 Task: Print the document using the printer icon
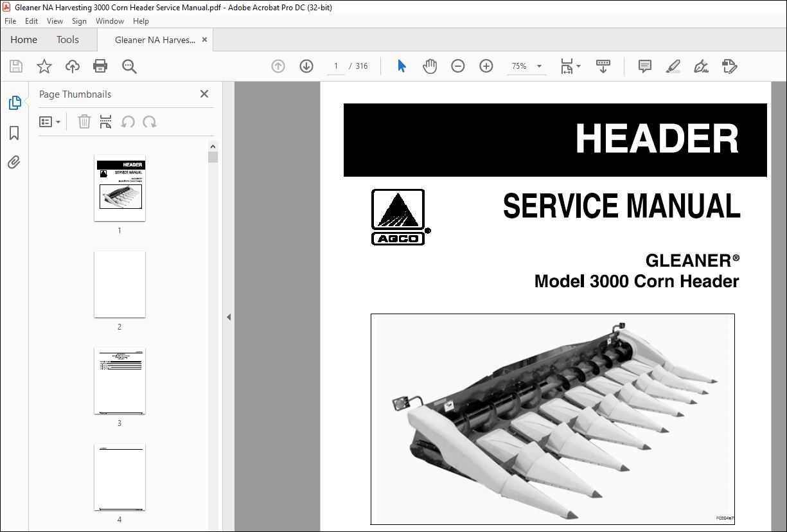100,66
